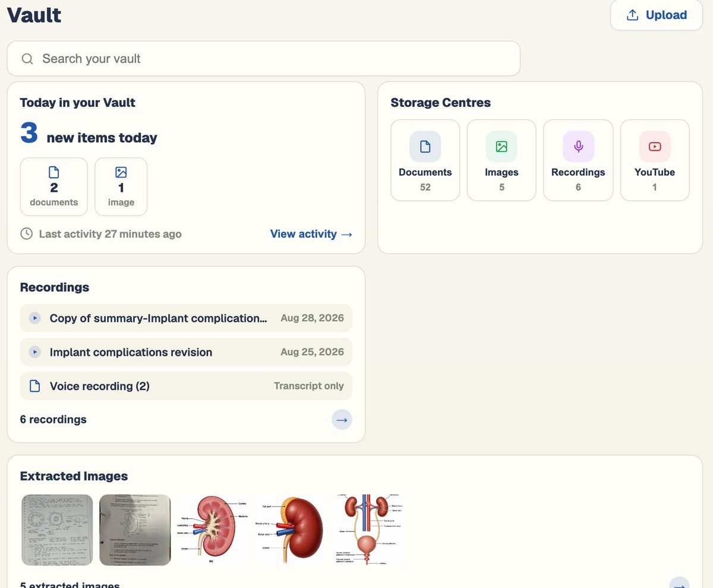Open the 2 documents card

[54, 186]
